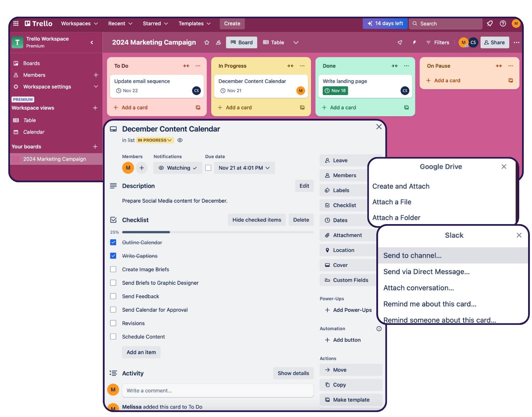Switch to the Table view tab

click(273, 43)
